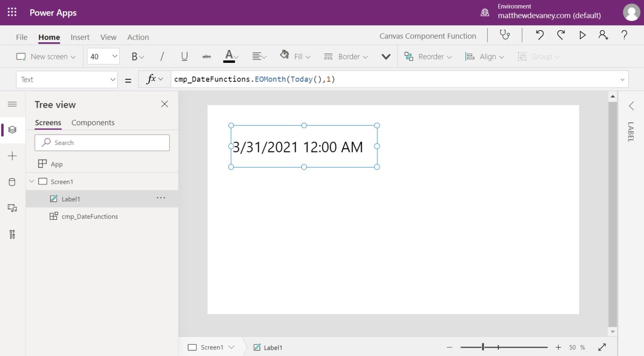Share the app using the person-plus icon
644x356 pixels.
[x=603, y=36]
